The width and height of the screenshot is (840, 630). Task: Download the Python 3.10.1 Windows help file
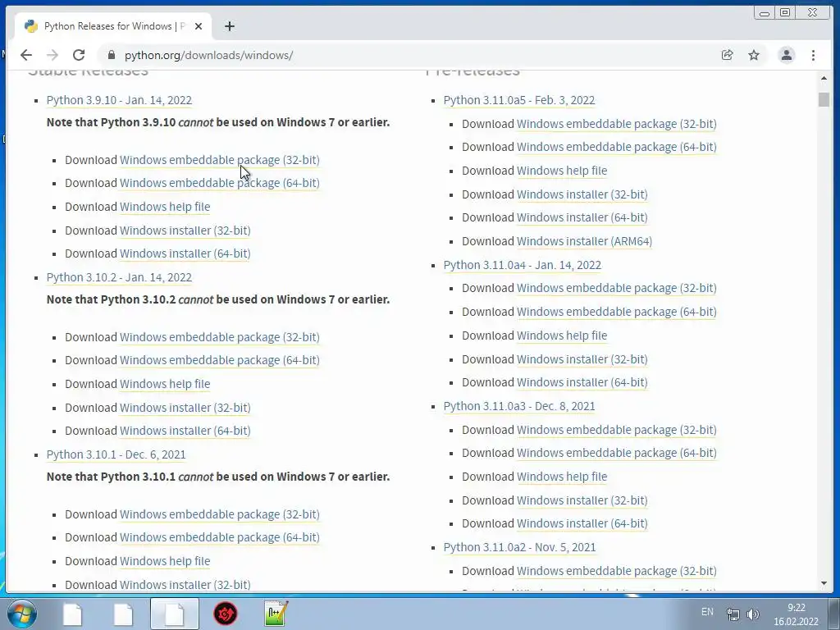coord(165,561)
